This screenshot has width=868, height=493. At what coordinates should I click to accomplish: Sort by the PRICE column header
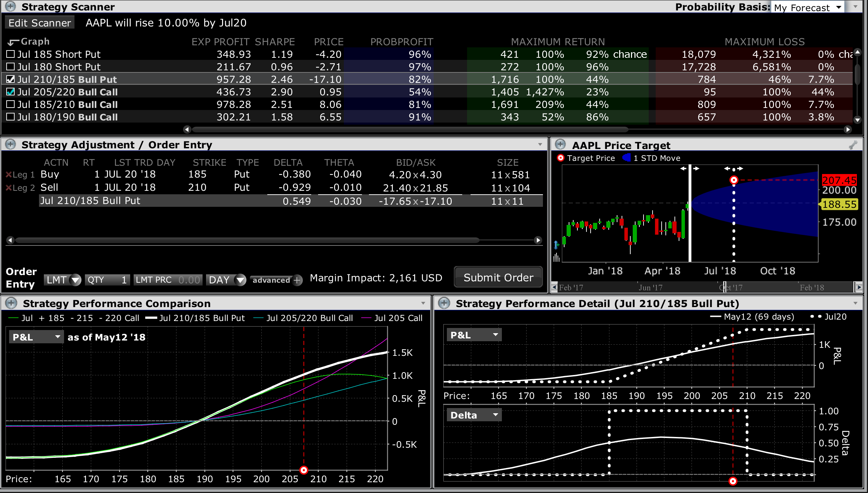pos(329,42)
